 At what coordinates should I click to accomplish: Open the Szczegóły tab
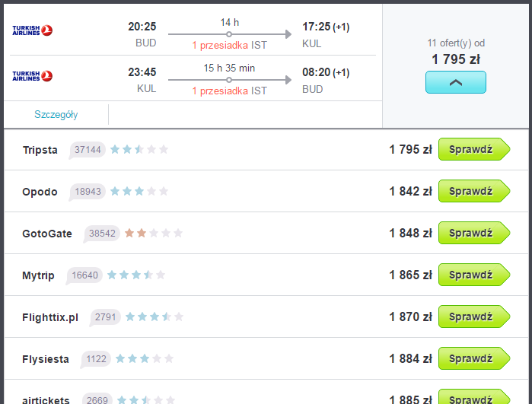click(56, 115)
